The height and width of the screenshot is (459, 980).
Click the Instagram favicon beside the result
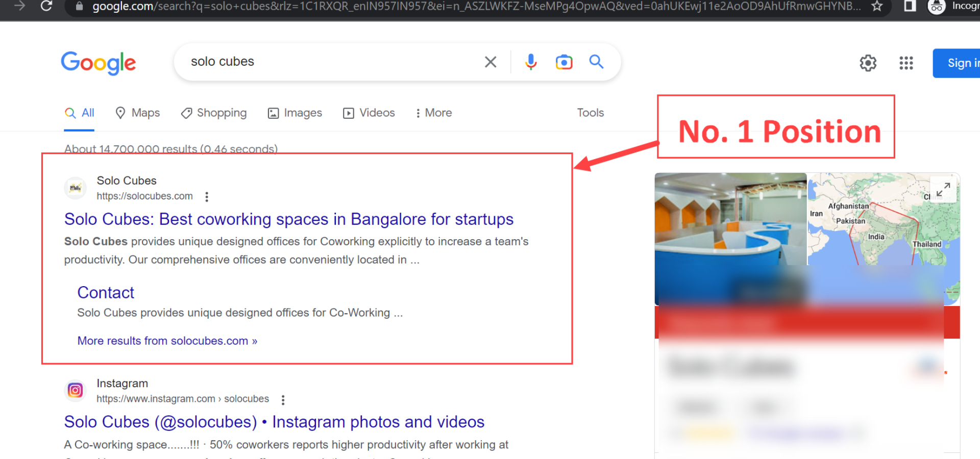coord(75,390)
